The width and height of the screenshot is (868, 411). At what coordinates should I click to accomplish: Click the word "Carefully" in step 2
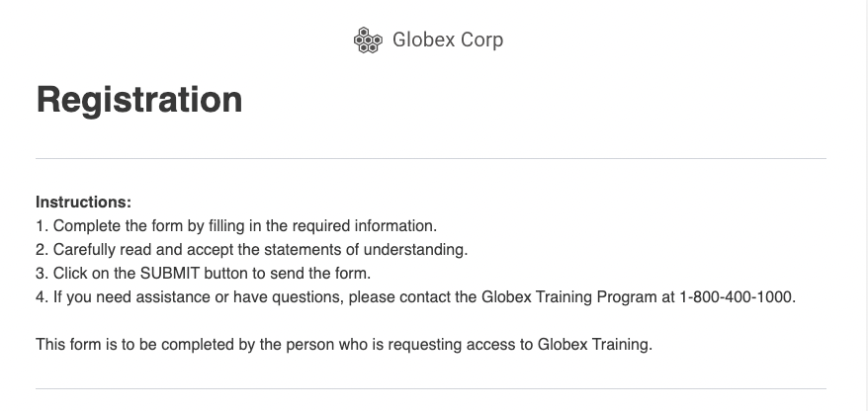point(84,250)
